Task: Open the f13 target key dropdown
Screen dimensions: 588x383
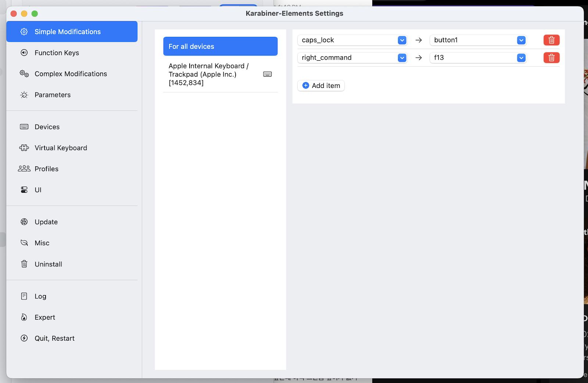Action: click(478, 57)
